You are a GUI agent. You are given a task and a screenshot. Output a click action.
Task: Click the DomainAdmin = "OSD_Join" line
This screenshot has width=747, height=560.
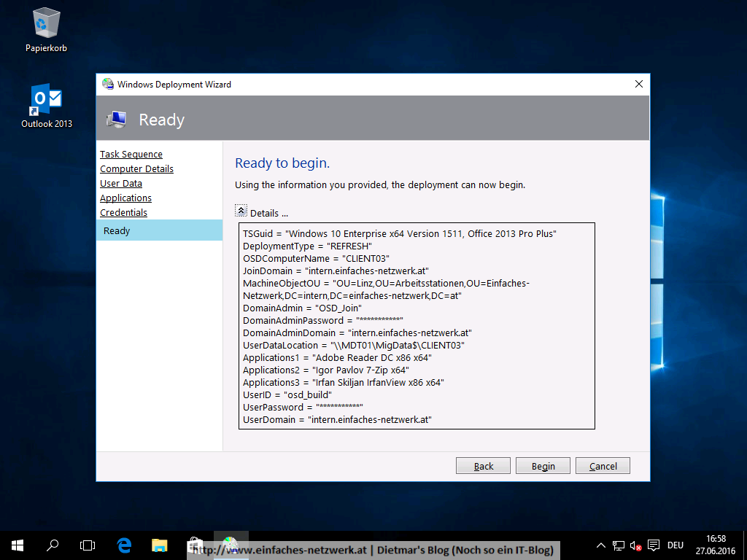[302, 308]
